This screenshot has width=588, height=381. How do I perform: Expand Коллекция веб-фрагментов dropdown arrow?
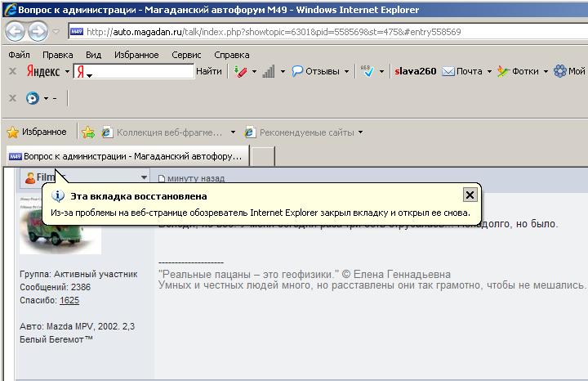click(x=233, y=132)
